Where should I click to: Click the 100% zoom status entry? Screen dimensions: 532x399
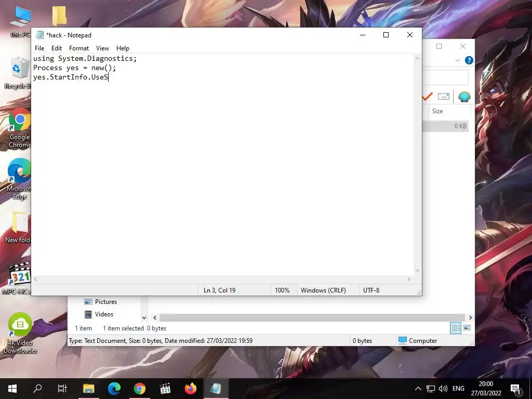tap(282, 290)
